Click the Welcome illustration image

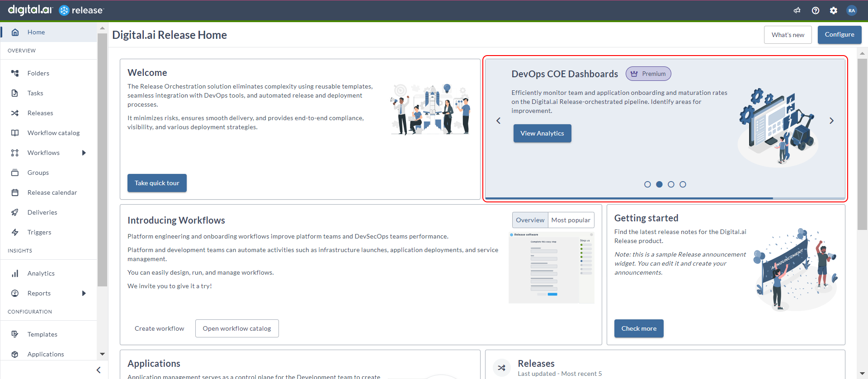430,109
